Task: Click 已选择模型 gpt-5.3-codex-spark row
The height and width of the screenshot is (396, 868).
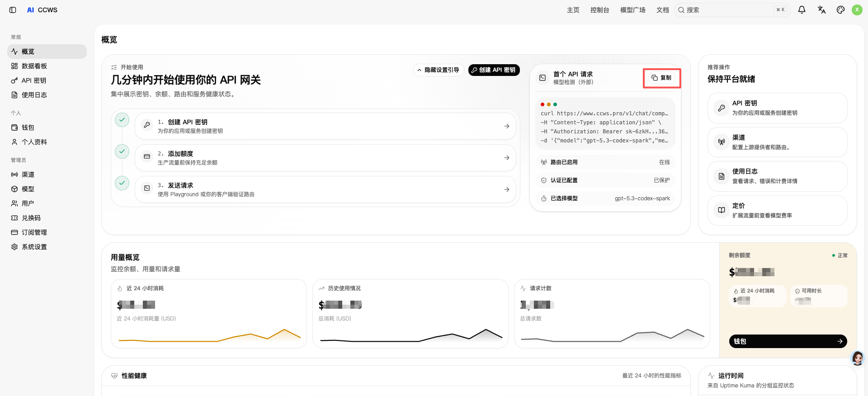Action: click(605, 198)
